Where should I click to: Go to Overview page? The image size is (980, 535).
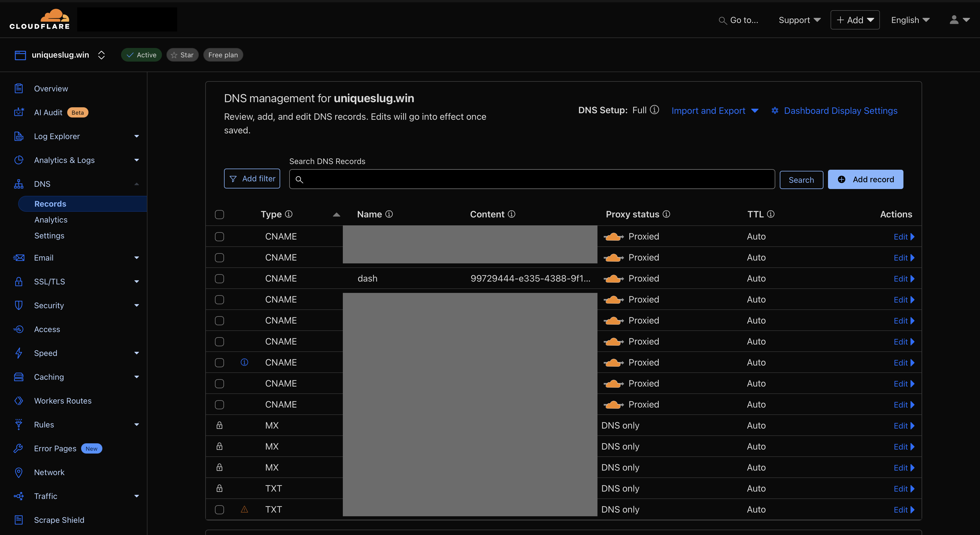click(x=51, y=88)
